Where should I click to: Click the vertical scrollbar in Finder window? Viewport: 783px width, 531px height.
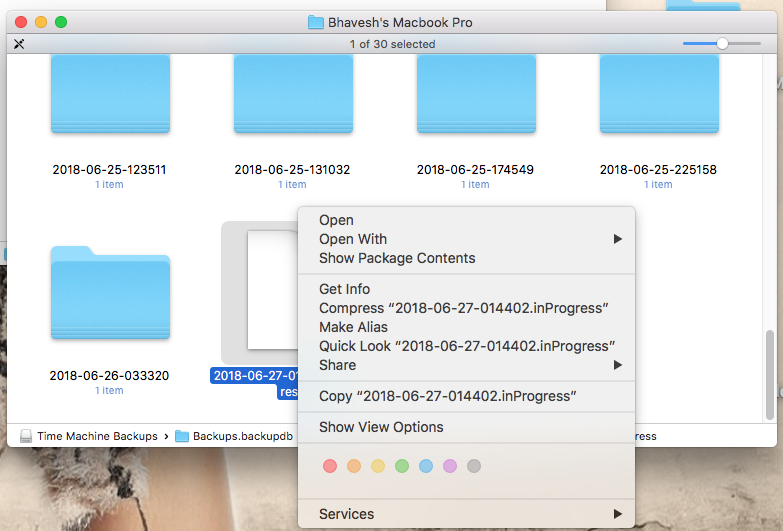tap(770, 375)
